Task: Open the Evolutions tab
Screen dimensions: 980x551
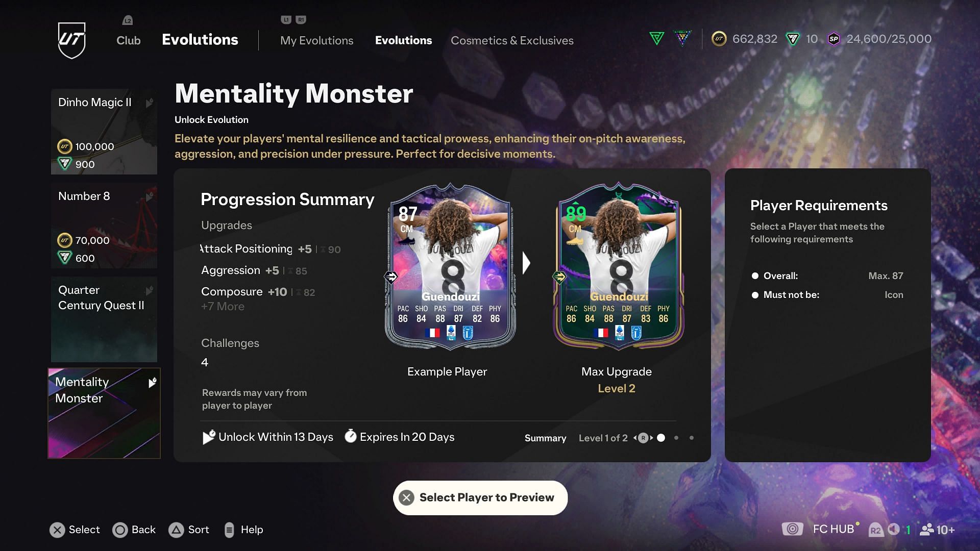Action: (x=403, y=40)
